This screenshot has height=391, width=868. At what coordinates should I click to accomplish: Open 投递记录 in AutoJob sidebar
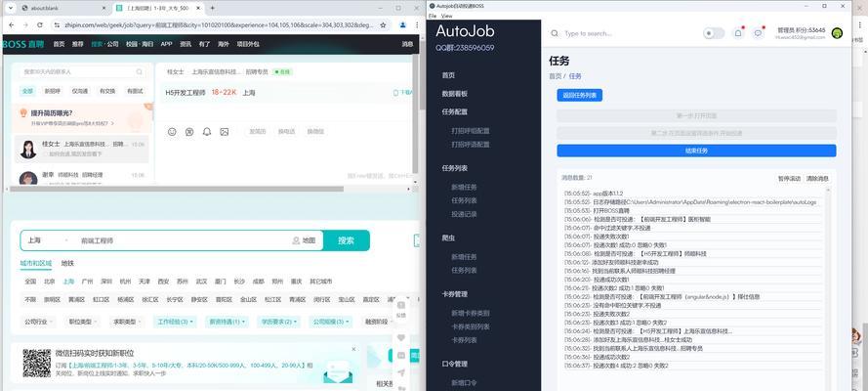[464, 214]
